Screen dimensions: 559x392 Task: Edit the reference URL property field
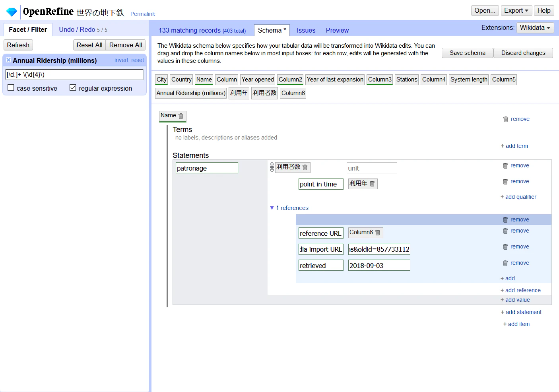pyautogui.click(x=321, y=233)
